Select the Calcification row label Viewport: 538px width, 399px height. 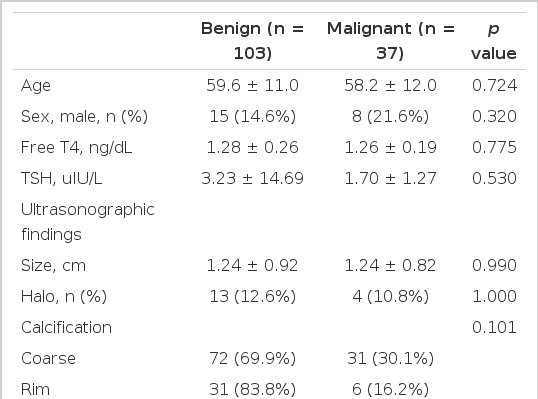[x=66, y=327]
